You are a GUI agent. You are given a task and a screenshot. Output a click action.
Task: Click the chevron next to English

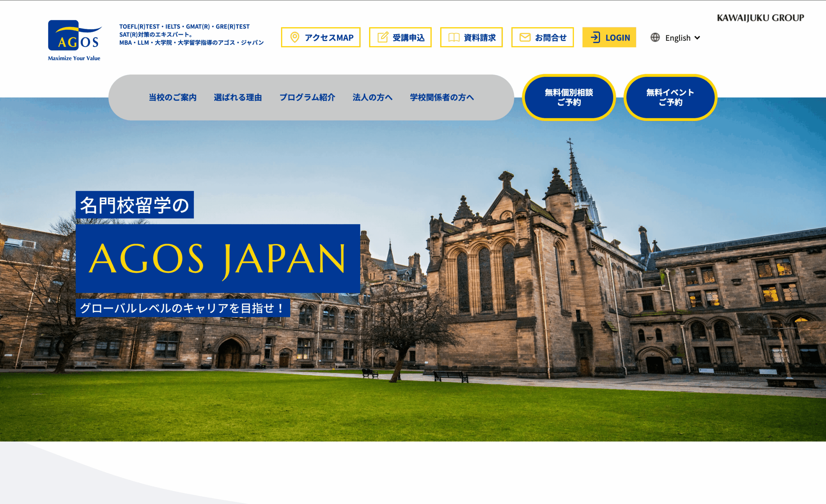pos(697,38)
